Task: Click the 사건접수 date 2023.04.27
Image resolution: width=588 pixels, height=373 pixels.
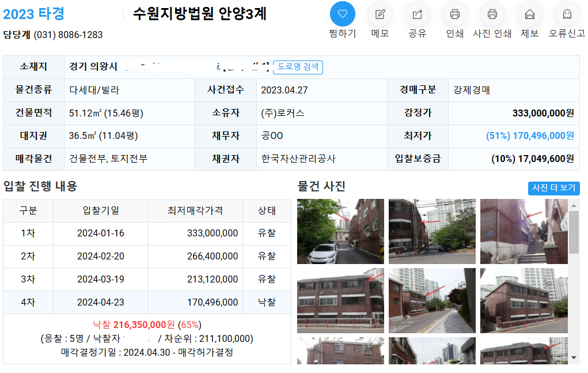Action: tap(284, 90)
